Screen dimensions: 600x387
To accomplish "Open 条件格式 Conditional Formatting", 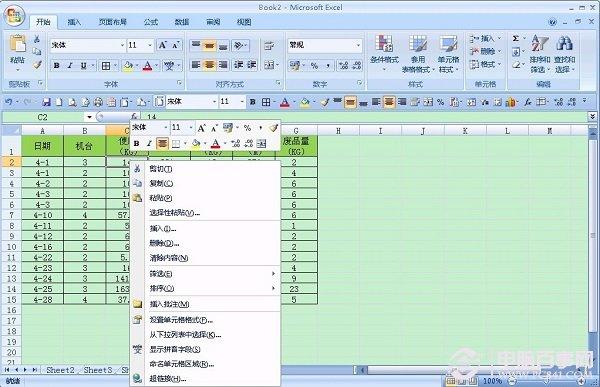I will pos(384,53).
